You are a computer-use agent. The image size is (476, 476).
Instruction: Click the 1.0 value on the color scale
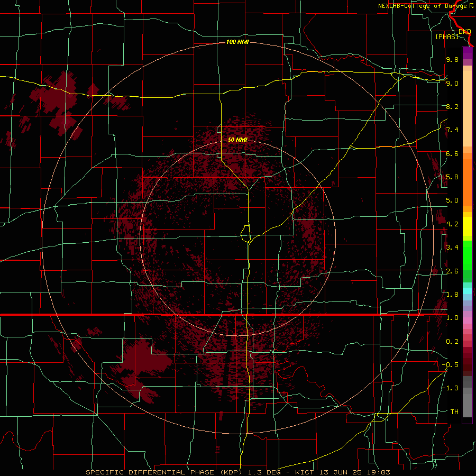[x=452, y=318]
